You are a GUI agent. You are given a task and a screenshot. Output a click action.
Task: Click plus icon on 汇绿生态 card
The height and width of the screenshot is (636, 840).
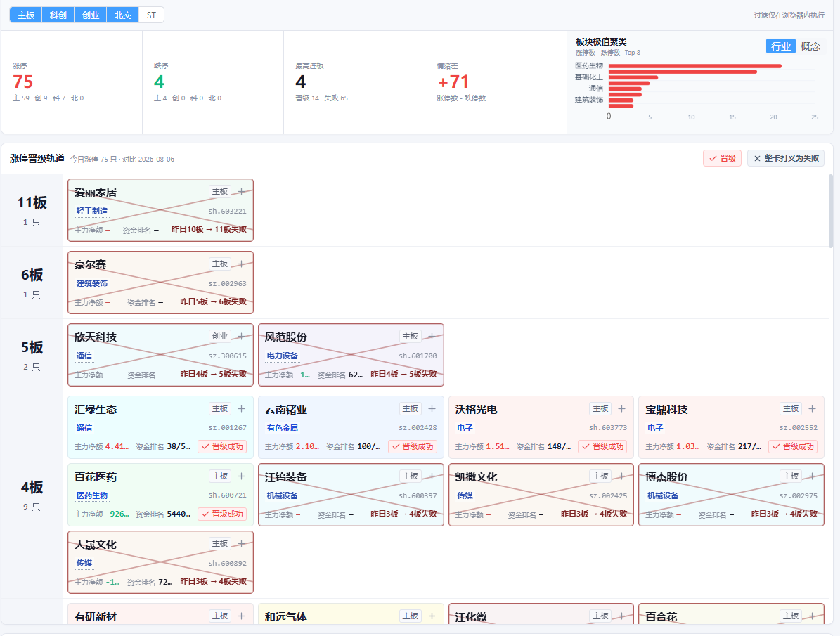pos(241,409)
